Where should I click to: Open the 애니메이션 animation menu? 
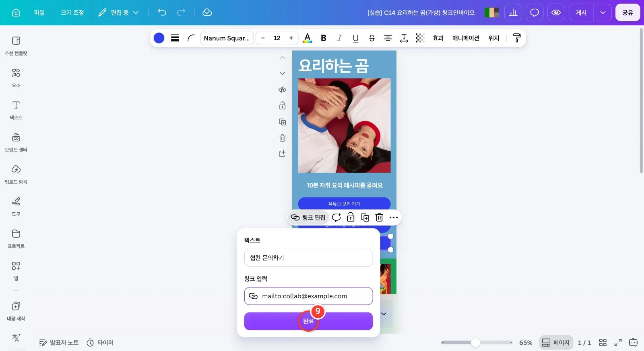pyautogui.click(x=466, y=38)
